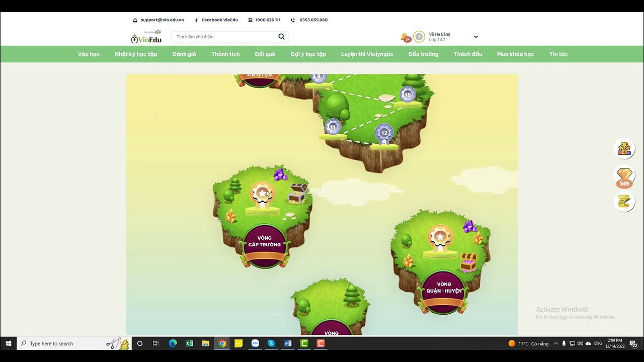The width and height of the screenshot is (644, 362).
Task: Open Cortana circle icon on taskbar
Action: coord(140,343)
